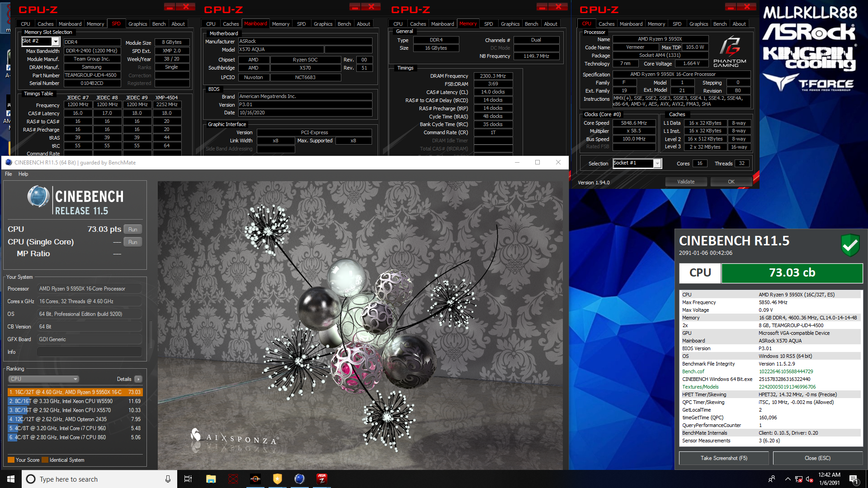Select the Bench tab in the first CPU-Z window
The width and height of the screenshot is (868, 488).
159,24
